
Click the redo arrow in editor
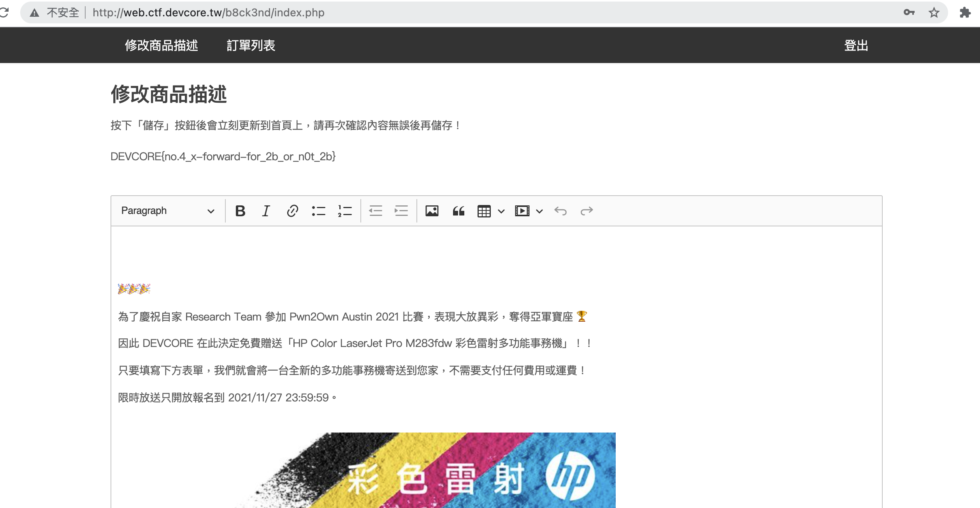pos(587,211)
